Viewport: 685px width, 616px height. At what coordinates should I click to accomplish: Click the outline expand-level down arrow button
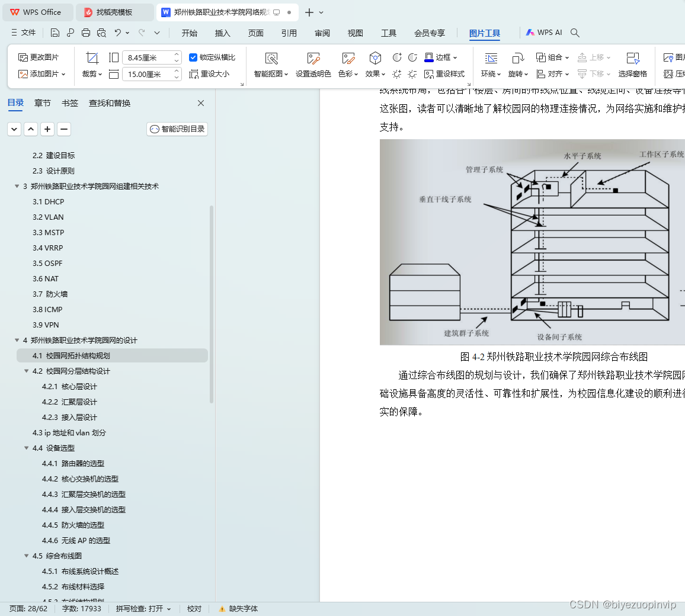coord(14,129)
